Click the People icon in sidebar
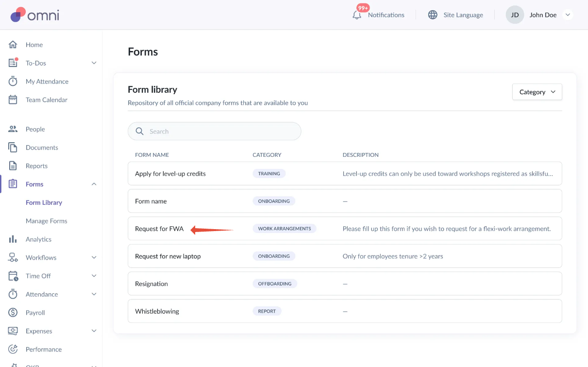 pos(13,129)
